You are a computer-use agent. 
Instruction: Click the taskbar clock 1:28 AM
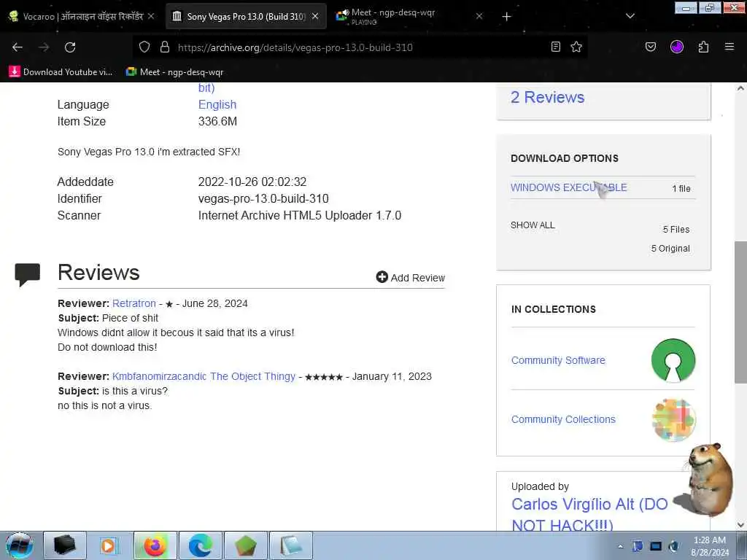tap(709, 545)
